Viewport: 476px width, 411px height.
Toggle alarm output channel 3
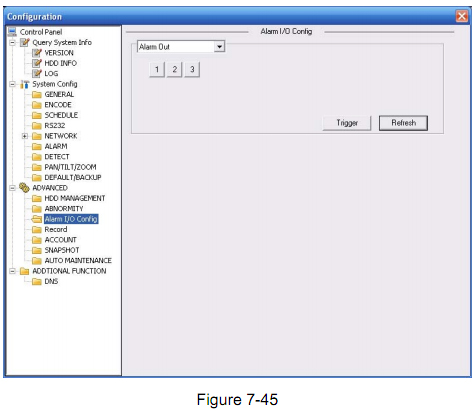click(x=192, y=70)
